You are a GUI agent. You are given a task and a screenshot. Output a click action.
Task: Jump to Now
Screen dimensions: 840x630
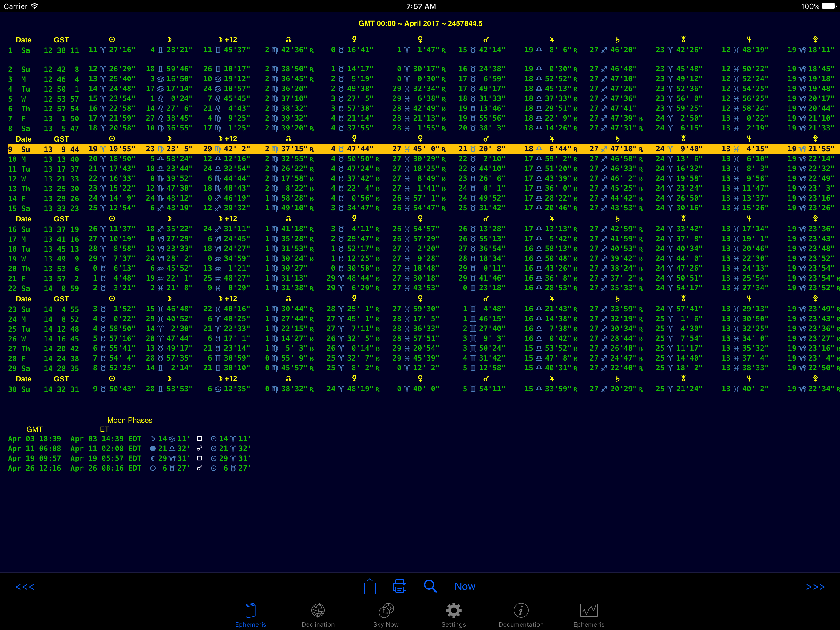(465, 587)
